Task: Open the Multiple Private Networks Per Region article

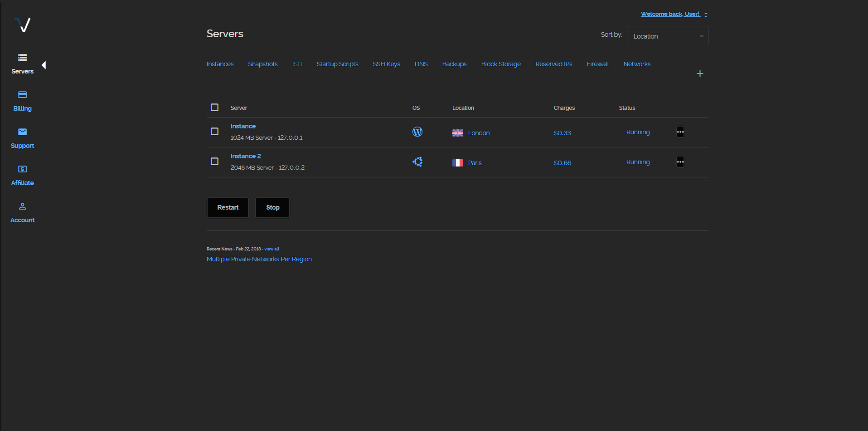Action: (259, 259)
